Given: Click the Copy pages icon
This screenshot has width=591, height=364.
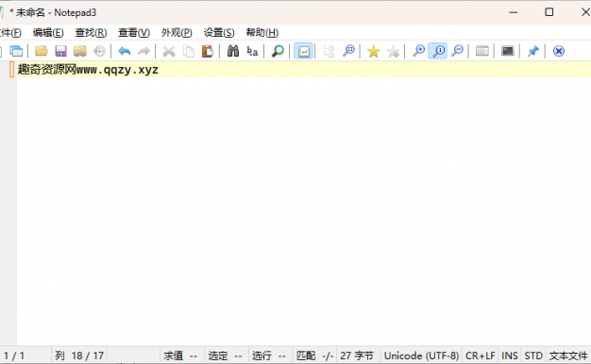Looking at the screenshot, I should click(188, 51).
